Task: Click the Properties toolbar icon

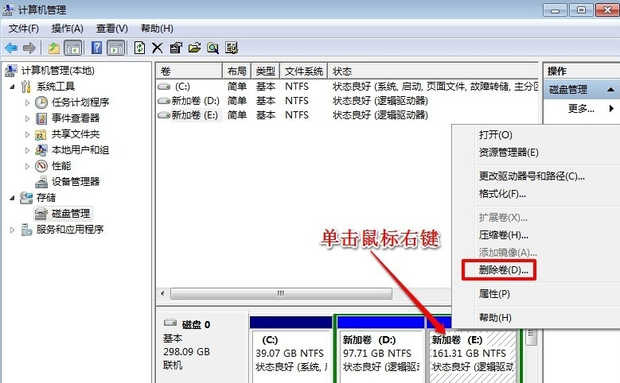Action: point(176,48)
